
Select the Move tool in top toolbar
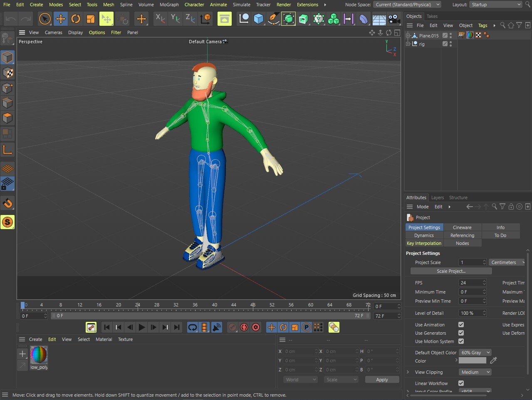click(x=60, y=19)
